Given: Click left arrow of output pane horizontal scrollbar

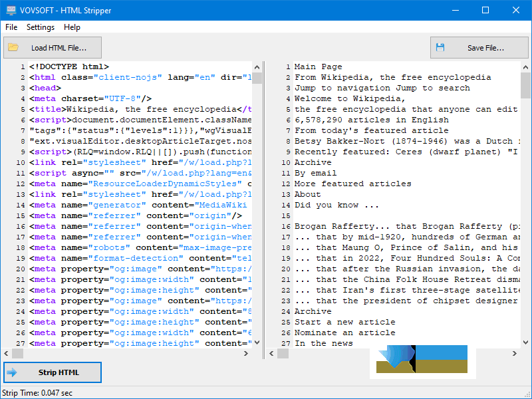Looking at the screenshot, I should (x=272, y=354).
